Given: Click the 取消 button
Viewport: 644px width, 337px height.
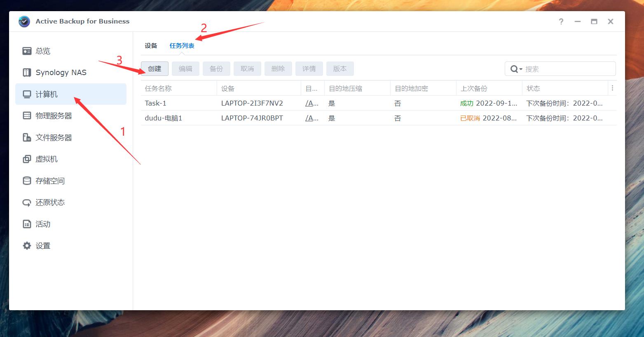Looking at the screenshot, I should click(x=247, y=69).
